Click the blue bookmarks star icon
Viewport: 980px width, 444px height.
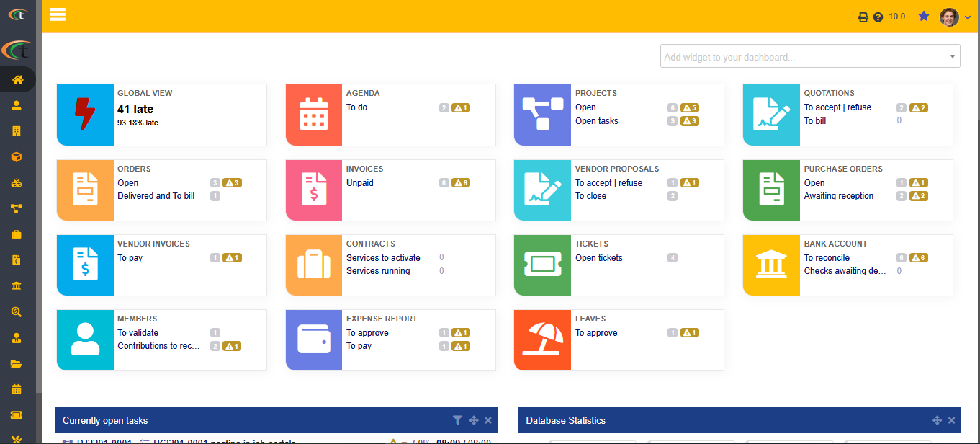(x=924, y=16)
